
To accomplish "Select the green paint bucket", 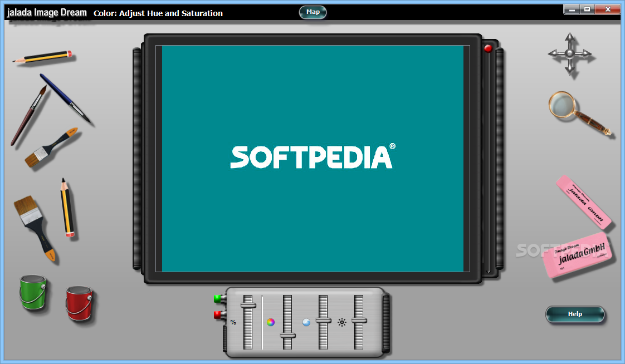I will pyautogui.click(x=33, y=292).
